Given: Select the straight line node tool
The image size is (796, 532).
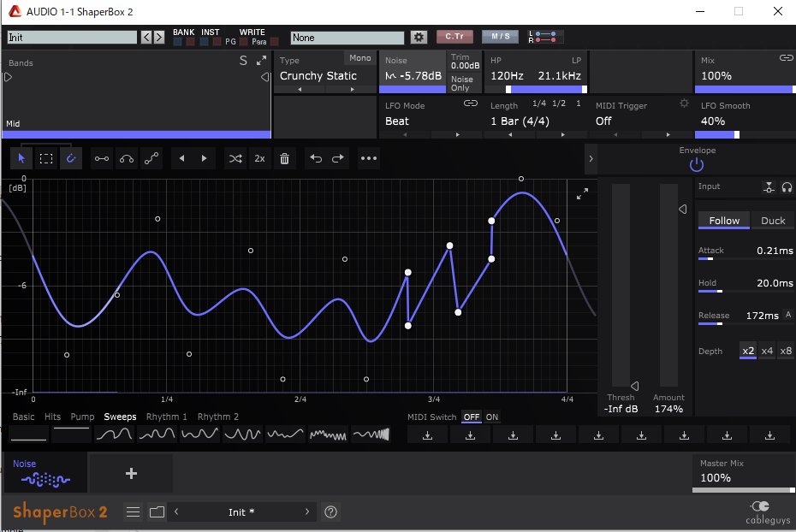Looking at the screenshot, I should tap(102, 159).
